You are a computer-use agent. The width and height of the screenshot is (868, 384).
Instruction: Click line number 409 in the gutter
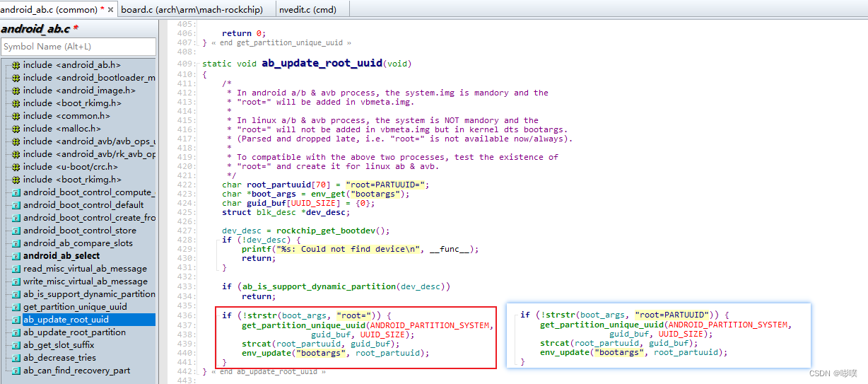click(x=187, y=64)
